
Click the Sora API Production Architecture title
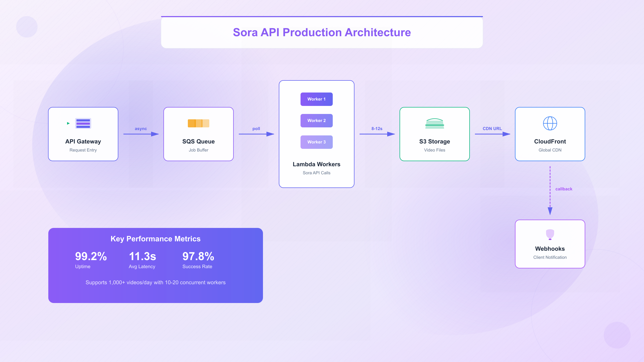click(x=322, y=32)
